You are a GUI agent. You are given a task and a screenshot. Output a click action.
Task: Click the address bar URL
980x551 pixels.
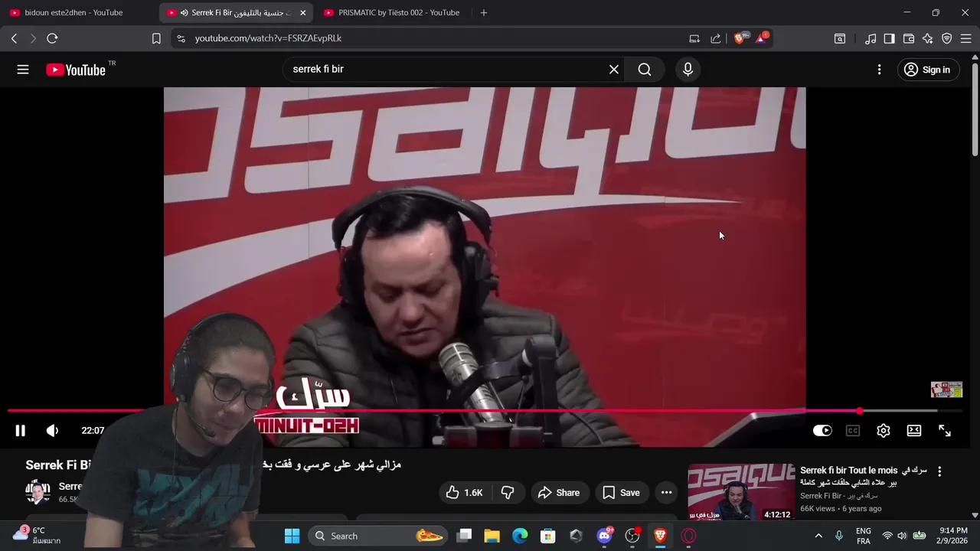(268, 38)
